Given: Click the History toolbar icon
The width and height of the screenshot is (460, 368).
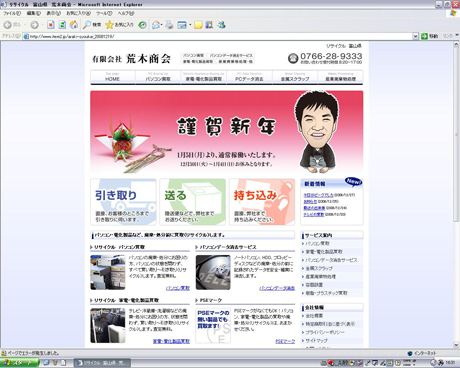Looking at the screenshot, I should pyautogui.click(x=143, y=25).
